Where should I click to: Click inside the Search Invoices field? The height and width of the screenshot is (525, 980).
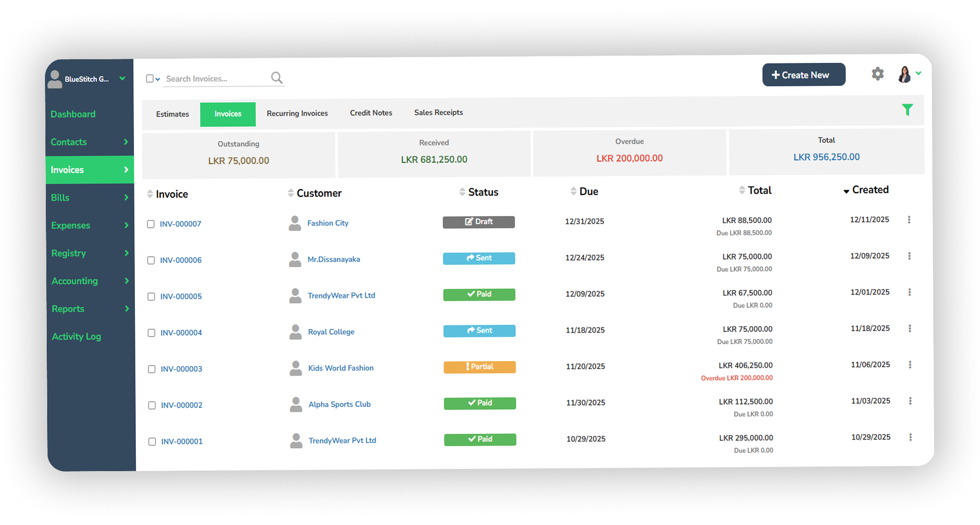[x=209, y=78]
